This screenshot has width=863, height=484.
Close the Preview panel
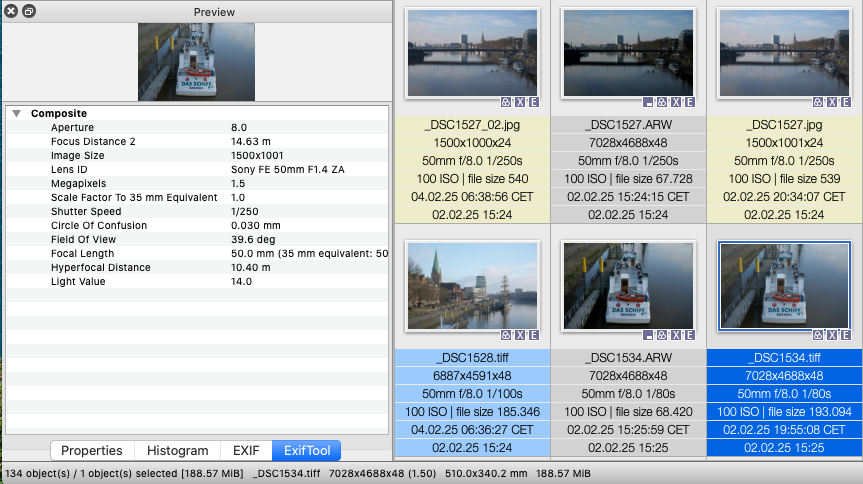[x=10, y=11]
